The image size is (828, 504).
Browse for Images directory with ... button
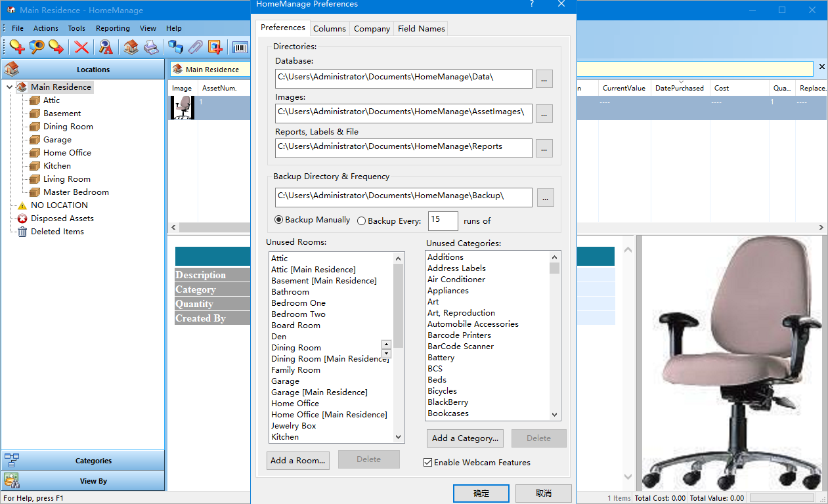(x=544, y=114)
